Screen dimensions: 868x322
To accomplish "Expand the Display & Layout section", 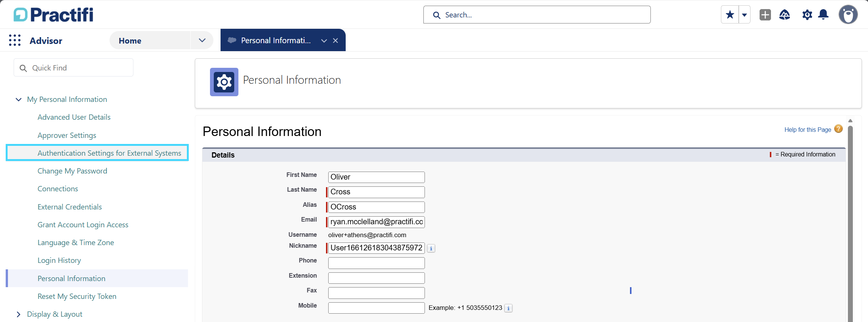I will (x=19, y=314).
